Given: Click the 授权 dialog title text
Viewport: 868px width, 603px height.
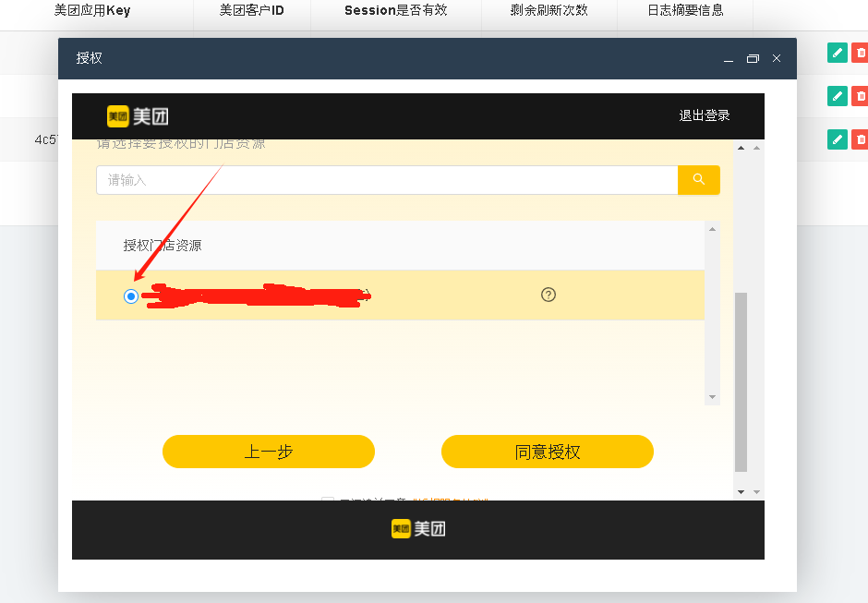Looking at the screenshot, I should click(90, 58).
